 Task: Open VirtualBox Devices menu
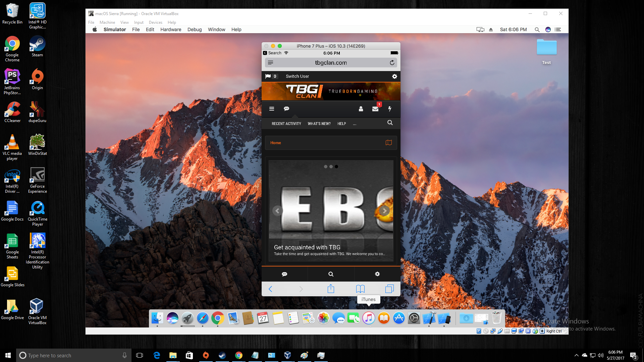[x=156, y=22]
